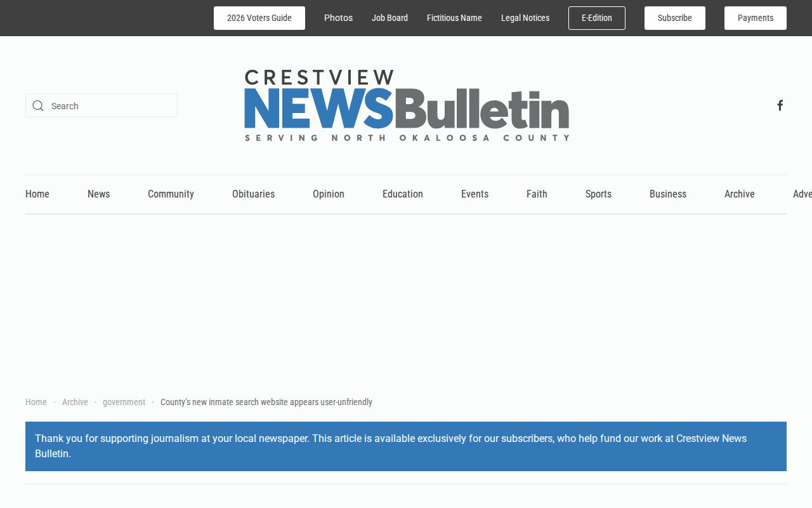Screen dimensions: 812x508
Task: Click the Archive breadcrumb link
Action: pyautogui.click(x=75, y=402)
